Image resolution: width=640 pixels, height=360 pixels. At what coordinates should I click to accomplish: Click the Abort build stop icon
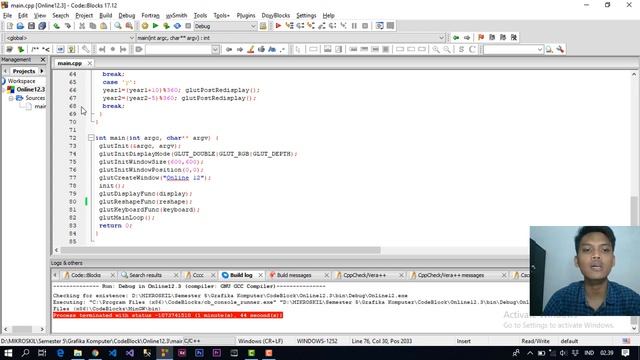tap(188, 26)
